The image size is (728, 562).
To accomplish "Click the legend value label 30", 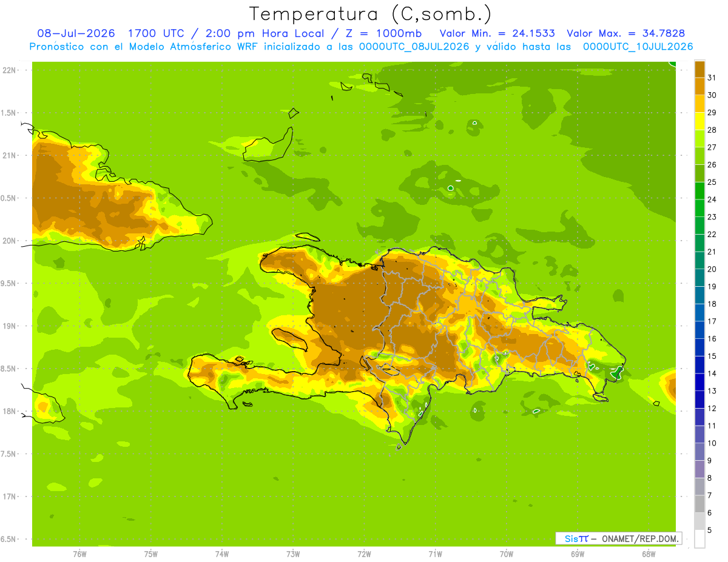I will [x=712, y=95].
